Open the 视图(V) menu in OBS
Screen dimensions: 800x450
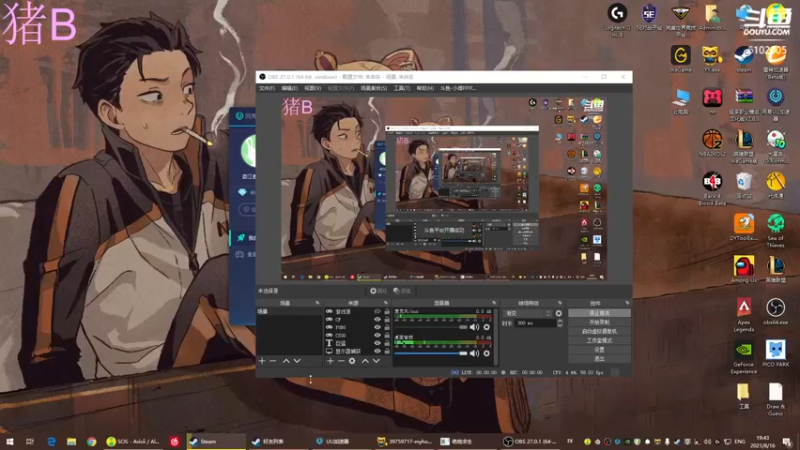pyautogui.click(x=312, y=88)
